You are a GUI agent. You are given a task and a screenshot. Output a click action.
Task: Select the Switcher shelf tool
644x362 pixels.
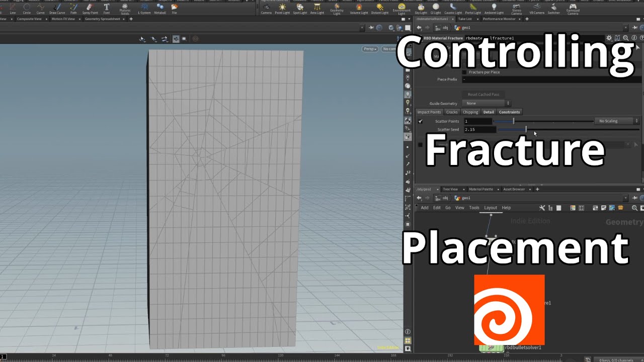554,9
